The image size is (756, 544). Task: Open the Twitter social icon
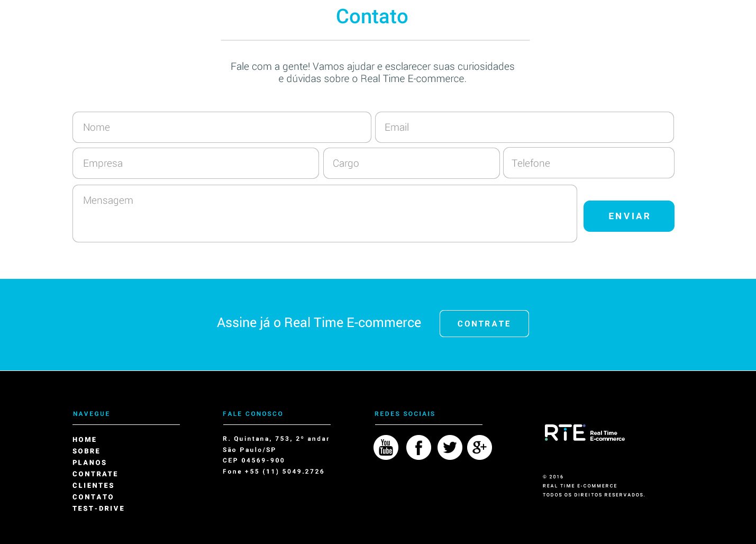coord(450,448)
